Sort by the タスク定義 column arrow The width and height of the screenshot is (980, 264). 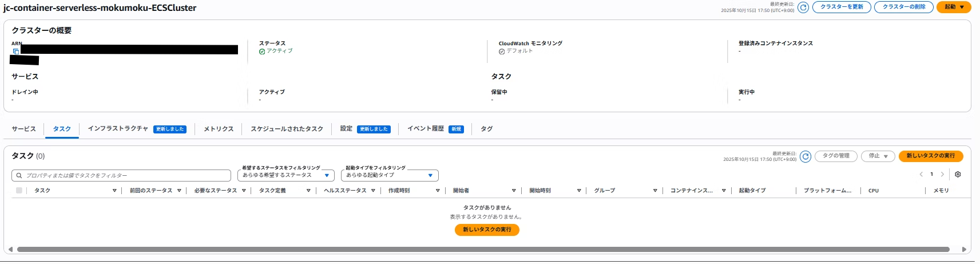pyautogui.click(x=308, y=191)
